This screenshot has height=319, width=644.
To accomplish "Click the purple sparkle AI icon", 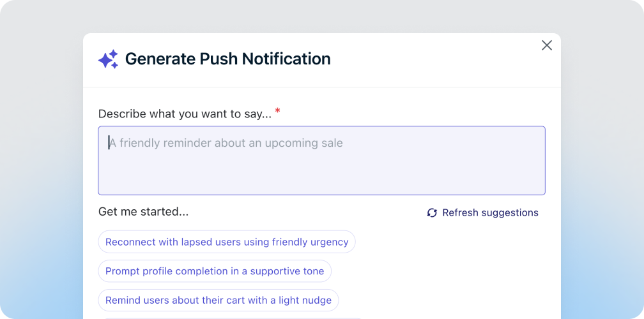I will click(x=108, y=59).
